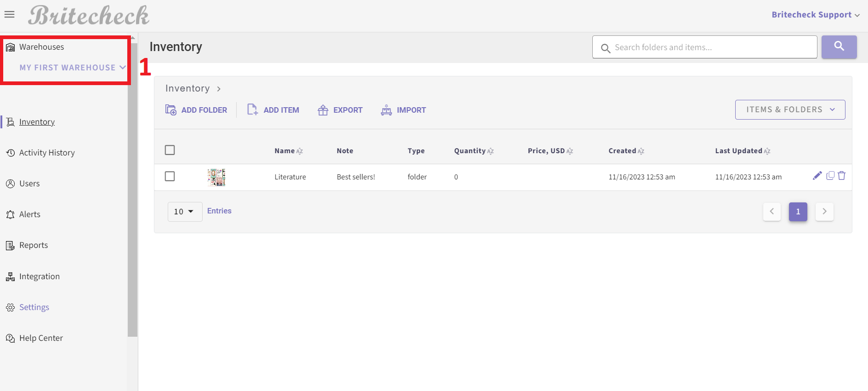Click the Literature row quantity 0

pos(456,177)
